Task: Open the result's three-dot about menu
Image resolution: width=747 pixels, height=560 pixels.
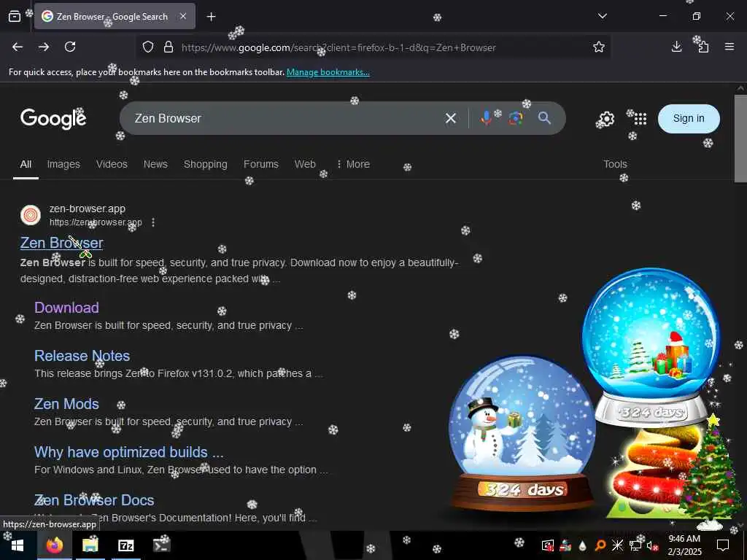Action: click(153, 222)
